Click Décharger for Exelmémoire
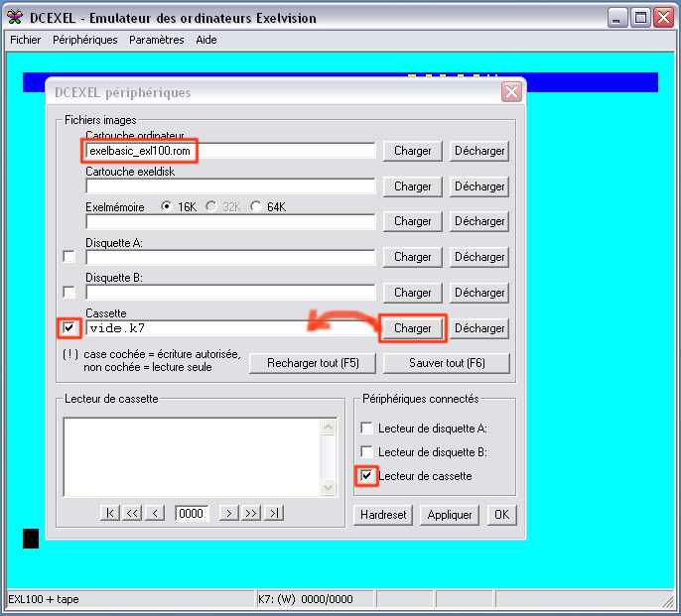 [x=479, y=221]
